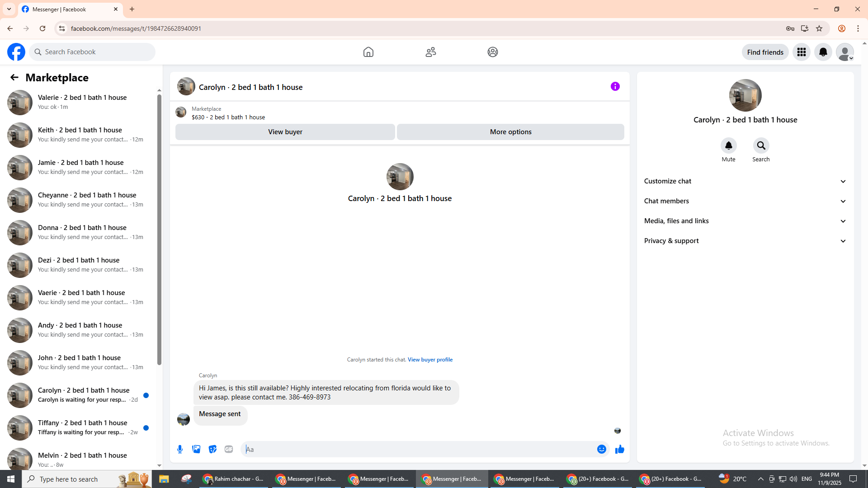Viewport: 868px width, 488px height.
Task: Open Cheyanne's 2 bed 1 bath chat
Action: (79, 200)
